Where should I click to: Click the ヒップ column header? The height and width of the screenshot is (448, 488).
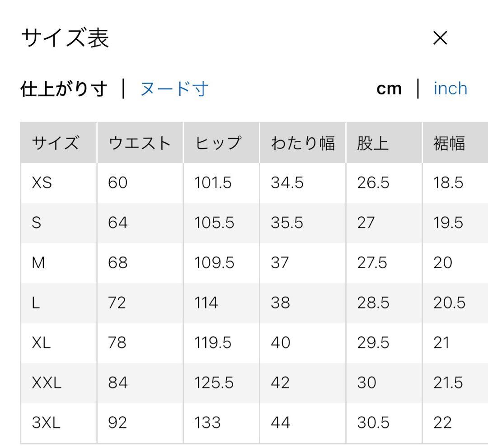click(x=218, y=143)
